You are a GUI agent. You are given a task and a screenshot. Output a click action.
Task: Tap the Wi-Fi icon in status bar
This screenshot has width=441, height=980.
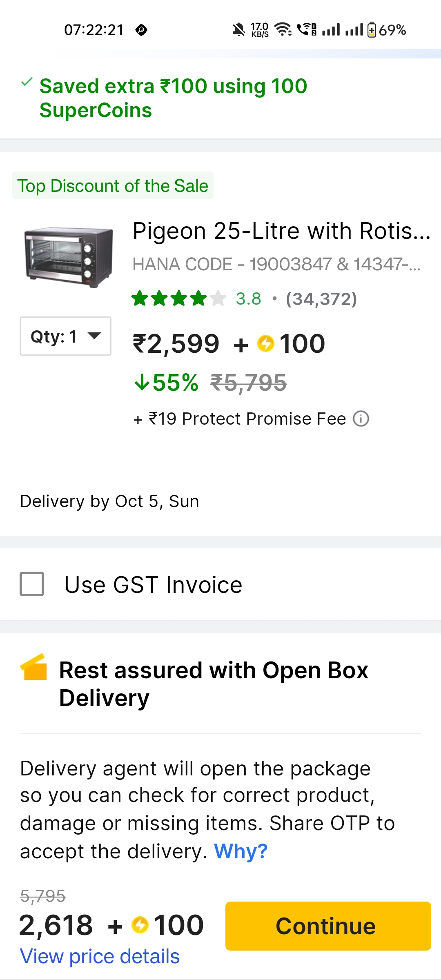coord(283,29)
